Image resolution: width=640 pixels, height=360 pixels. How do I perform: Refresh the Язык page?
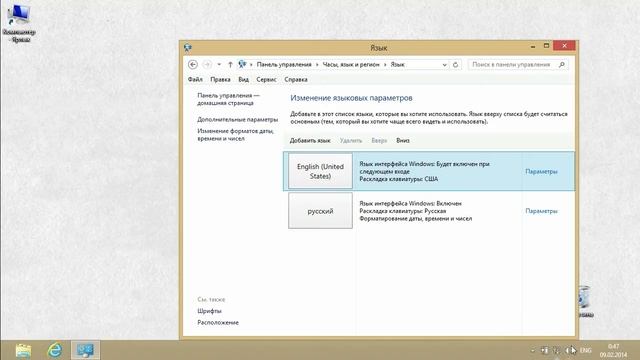(456, 64)
